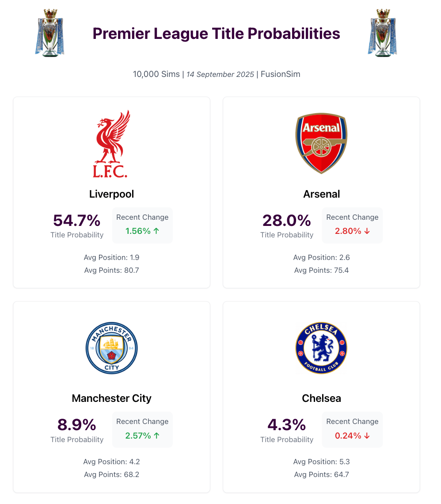Viewport: 441px width, 504px height.
Task: Open the Liverpool team name heading
Action: (x=111, y=194)
